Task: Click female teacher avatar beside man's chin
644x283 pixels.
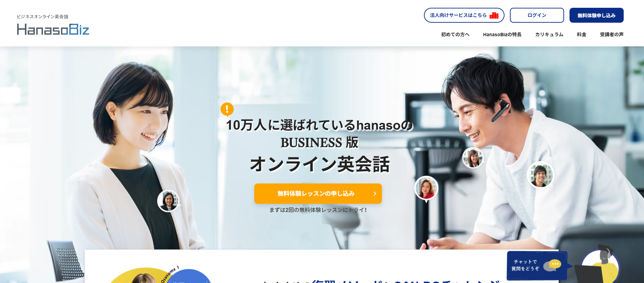Action: point(473,157)
